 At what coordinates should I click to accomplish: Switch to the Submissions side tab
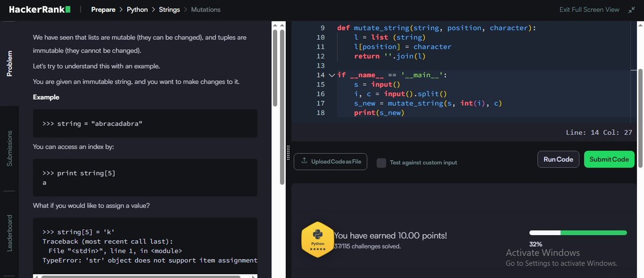click(10, 148)
